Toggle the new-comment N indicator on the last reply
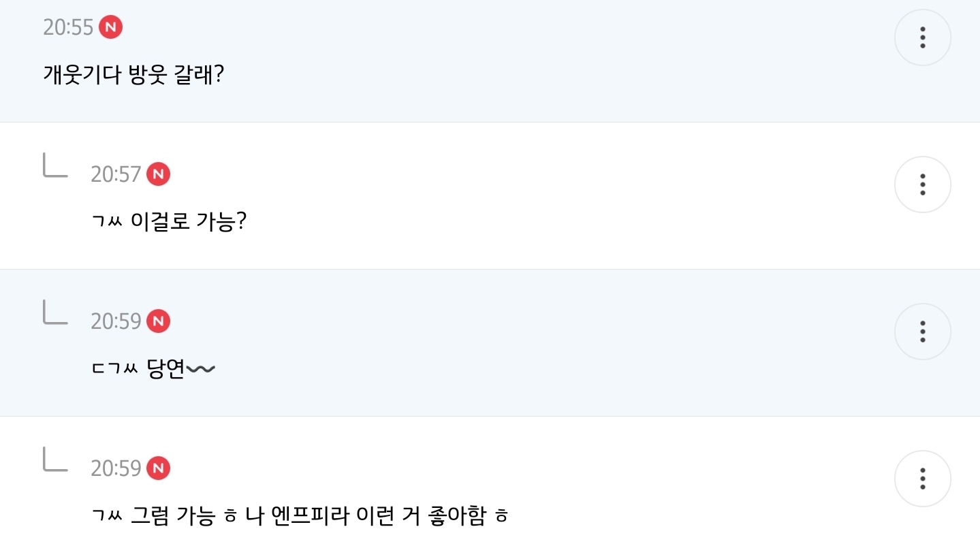 pos(159,468)
